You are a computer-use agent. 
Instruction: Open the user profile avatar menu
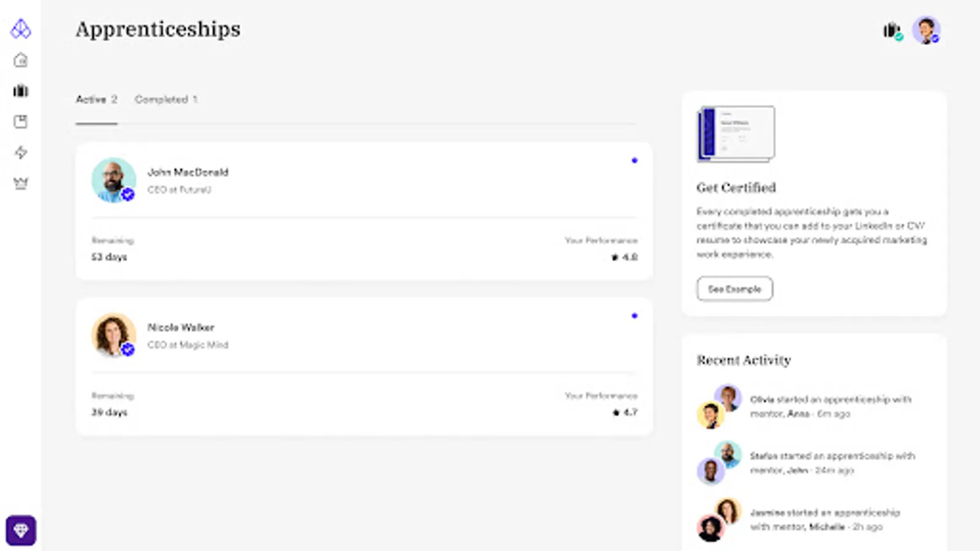click(926, 30)
